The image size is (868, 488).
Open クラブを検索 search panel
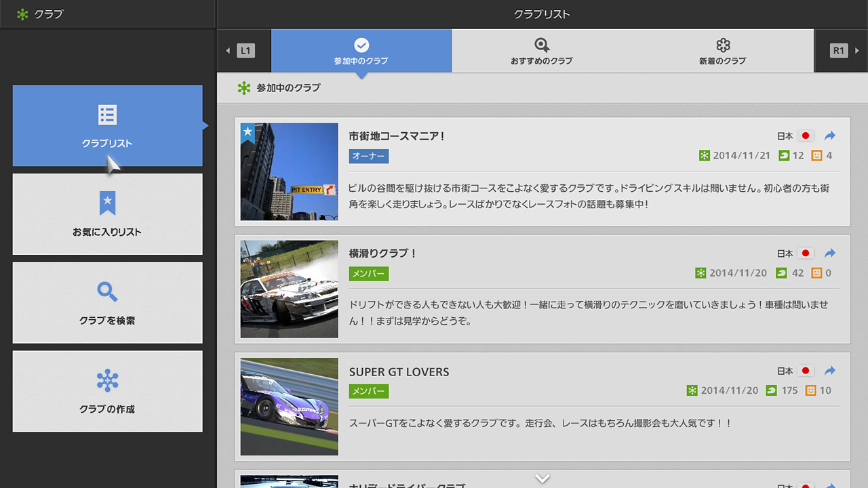click(x=107, y=303)
